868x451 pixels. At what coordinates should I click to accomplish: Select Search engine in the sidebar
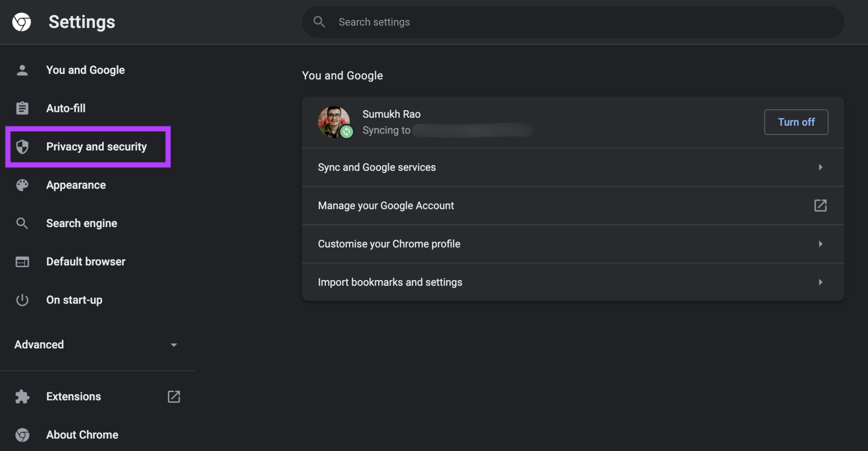coord(81,223)
